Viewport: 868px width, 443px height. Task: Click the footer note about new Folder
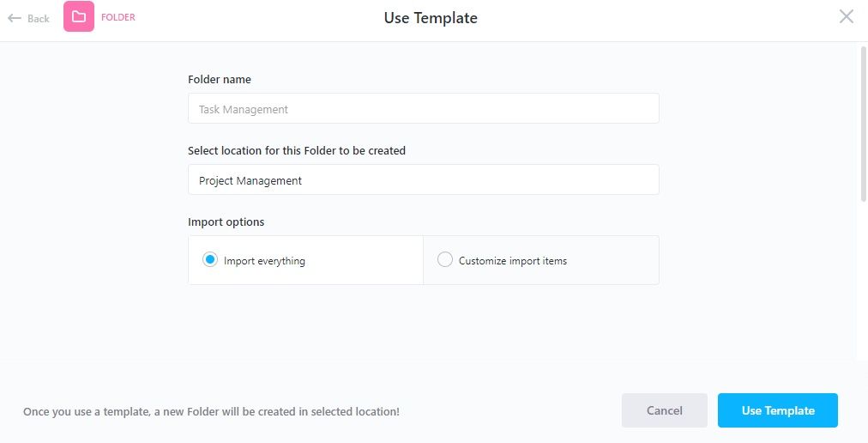211,412
